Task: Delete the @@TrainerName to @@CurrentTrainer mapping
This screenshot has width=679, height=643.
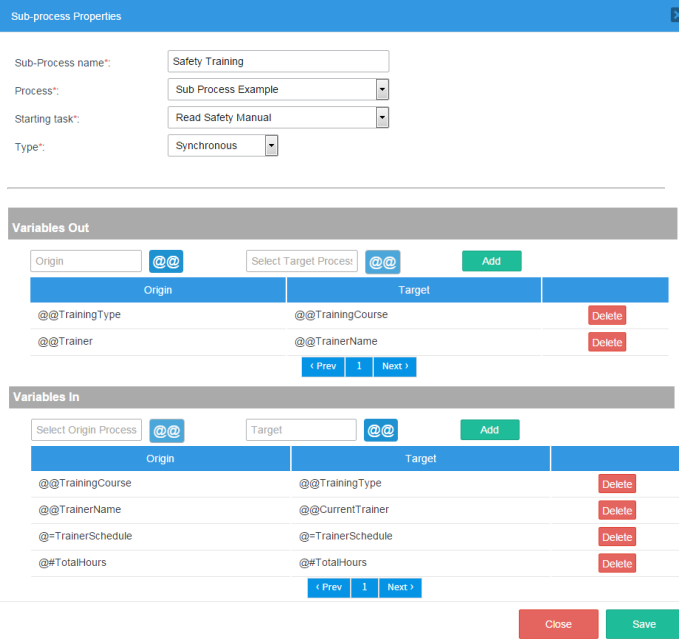Action: [x=617, y=510]
